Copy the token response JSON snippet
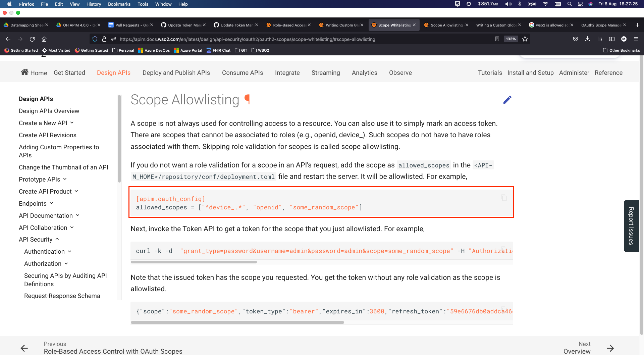Image resolution: width=644 pixels, height=355 pixels. point(503,309)
